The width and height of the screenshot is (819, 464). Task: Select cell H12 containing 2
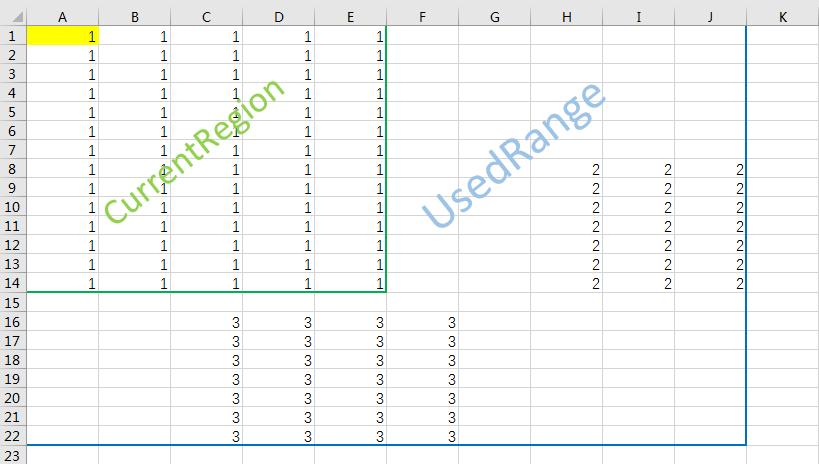coord(567,246)
